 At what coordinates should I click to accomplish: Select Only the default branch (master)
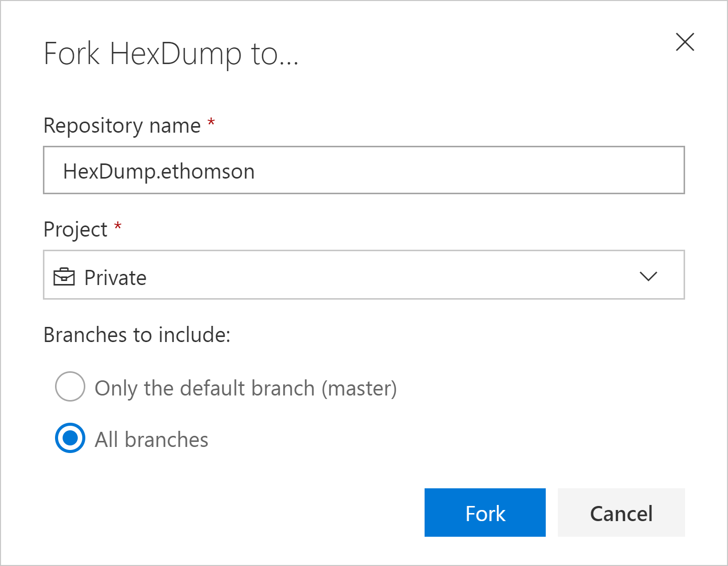(70, 386)
